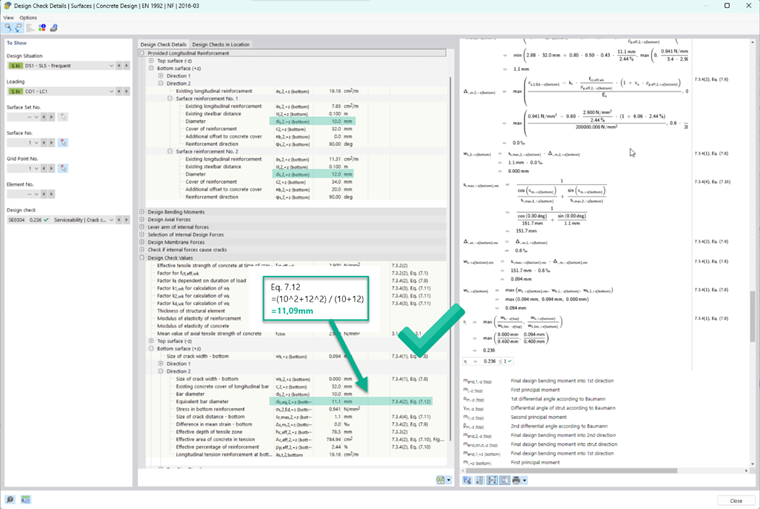This screenshot has height=509, width=760.
Task: Click the first toolbar icon below the View menu
Action: (x=8, y=28)
